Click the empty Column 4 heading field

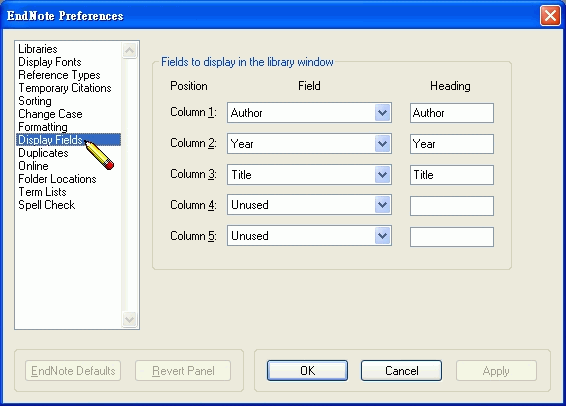452,206
